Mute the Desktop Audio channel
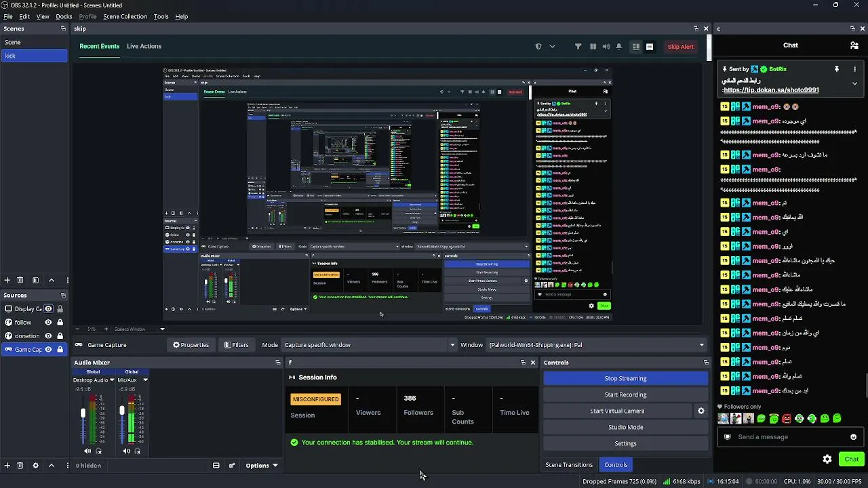 click(x=87, y=451)
